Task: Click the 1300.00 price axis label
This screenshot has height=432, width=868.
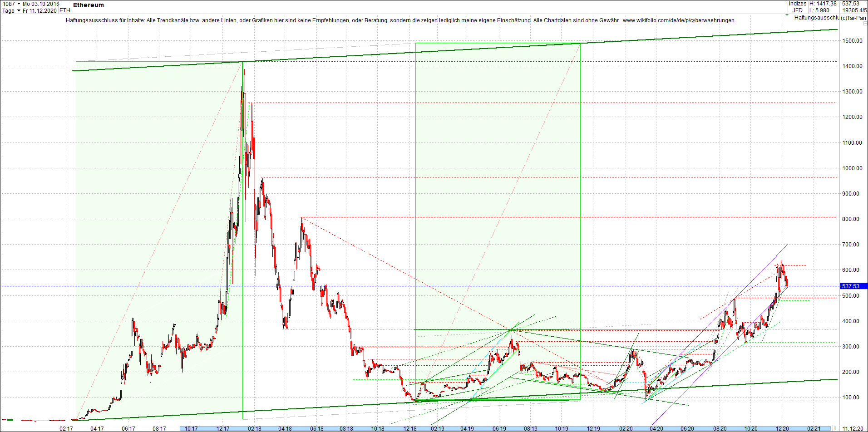Action: click(x=853, y=92)
